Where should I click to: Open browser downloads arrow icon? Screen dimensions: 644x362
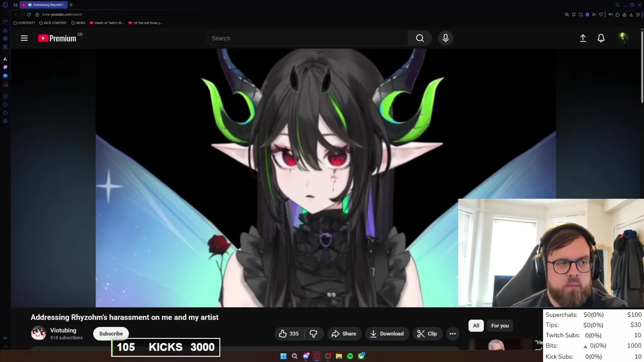[x=631, y=15]
